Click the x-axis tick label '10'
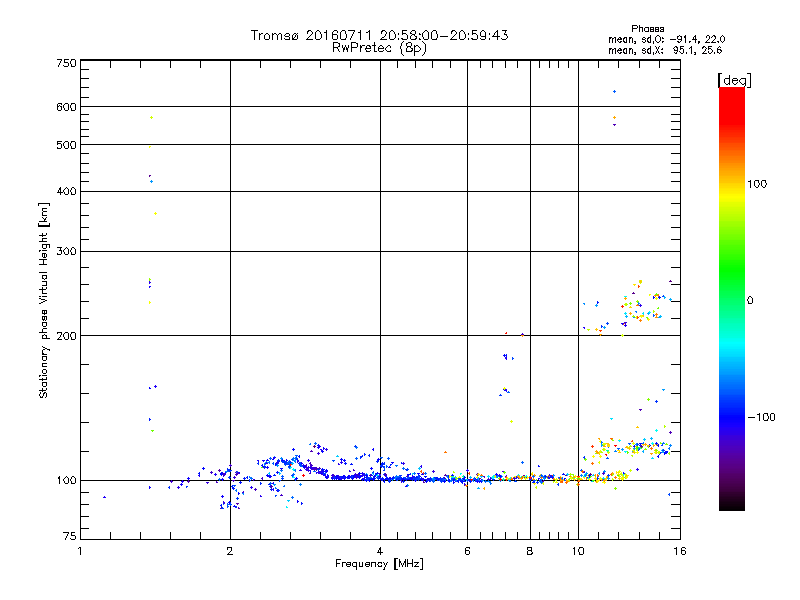 point(578,551)
